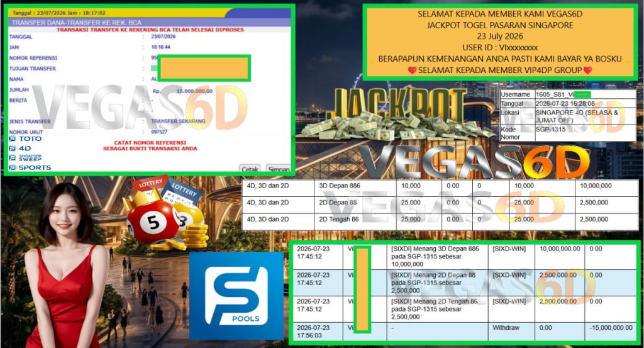Select the JAM value 18:16:44
644x348 pixels.
point(160,47)
